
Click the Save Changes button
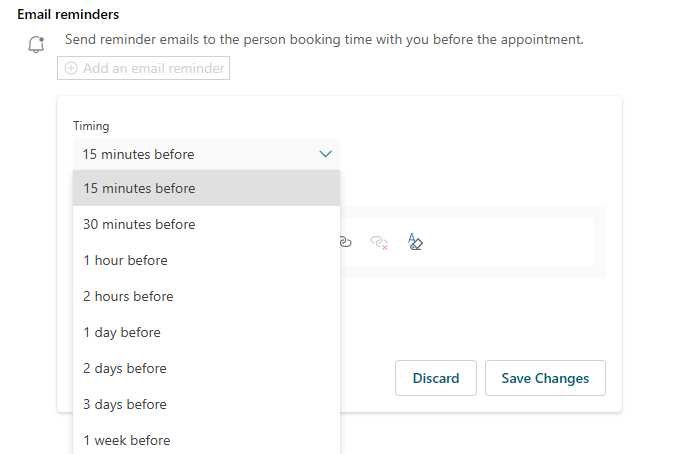pyautogui.click(x=545, y=378)
